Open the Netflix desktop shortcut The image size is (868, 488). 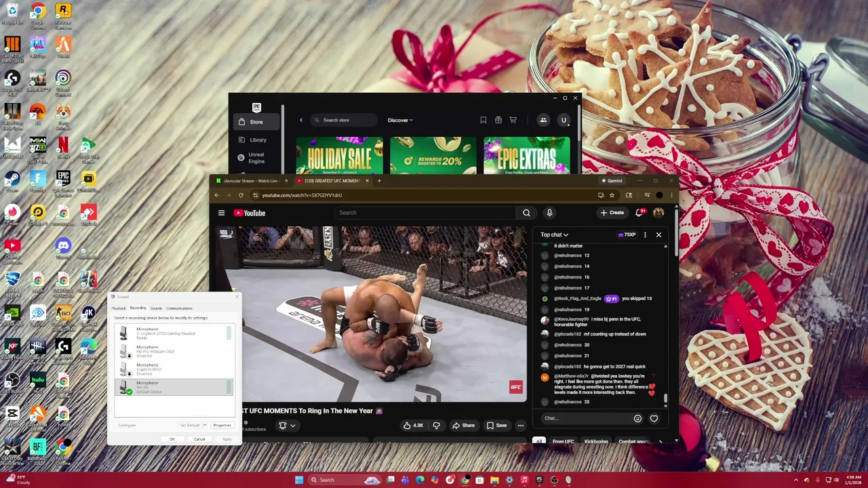pos(62,147)
